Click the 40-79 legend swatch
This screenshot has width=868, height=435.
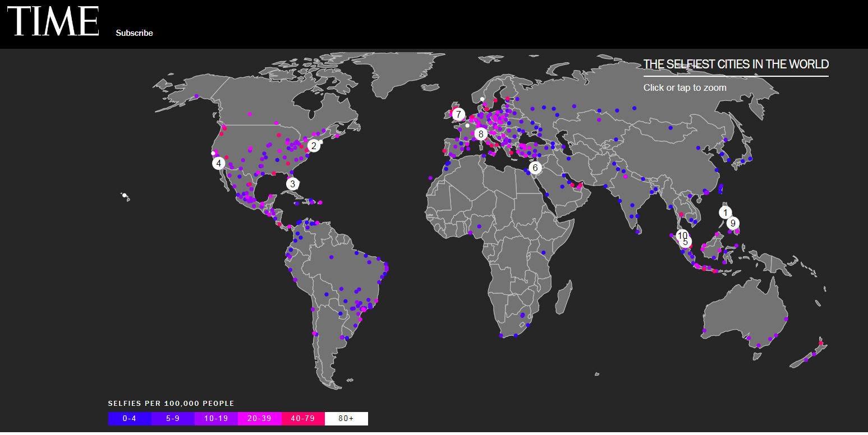click(303, 419)
